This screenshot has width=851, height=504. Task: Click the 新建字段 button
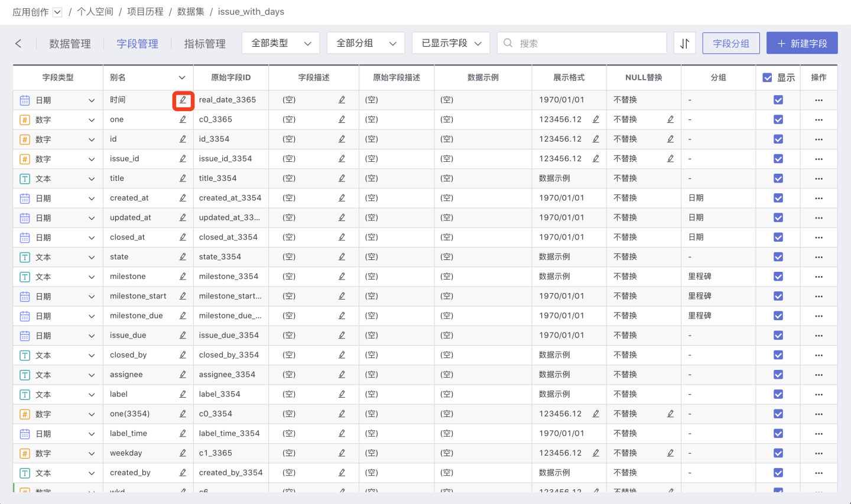[802, 43]
